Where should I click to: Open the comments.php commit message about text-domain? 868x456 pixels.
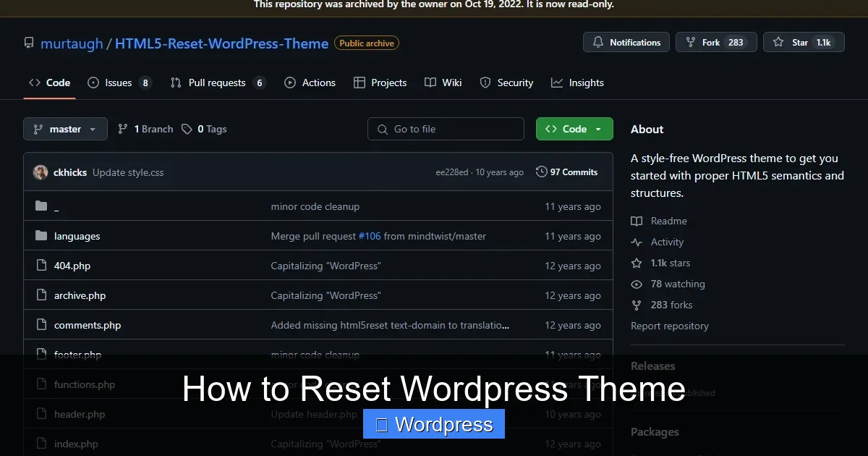391,325
